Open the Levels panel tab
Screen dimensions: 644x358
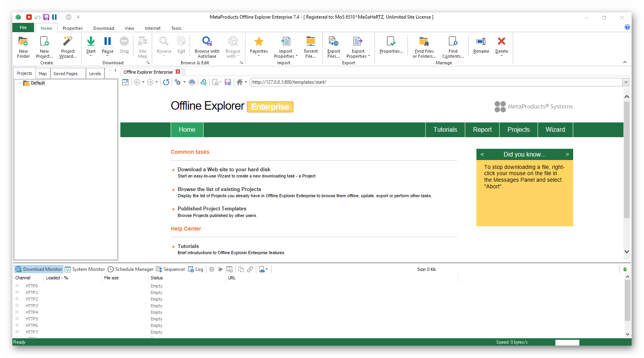click(95, 74)
